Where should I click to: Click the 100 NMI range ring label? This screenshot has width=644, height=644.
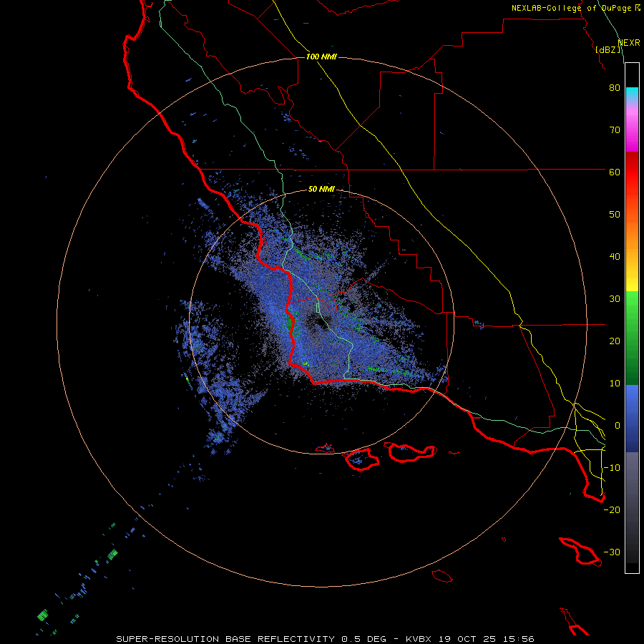coord(321,57)
